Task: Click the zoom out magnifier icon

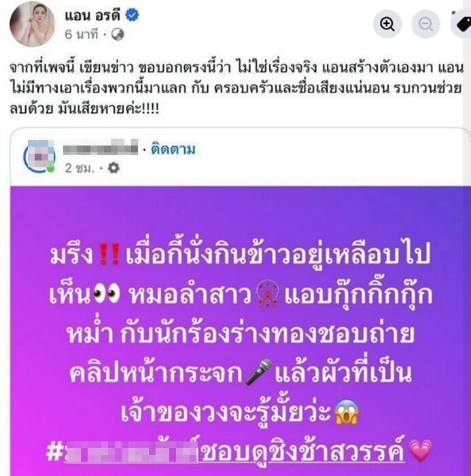Action: (x=425, y=24)
